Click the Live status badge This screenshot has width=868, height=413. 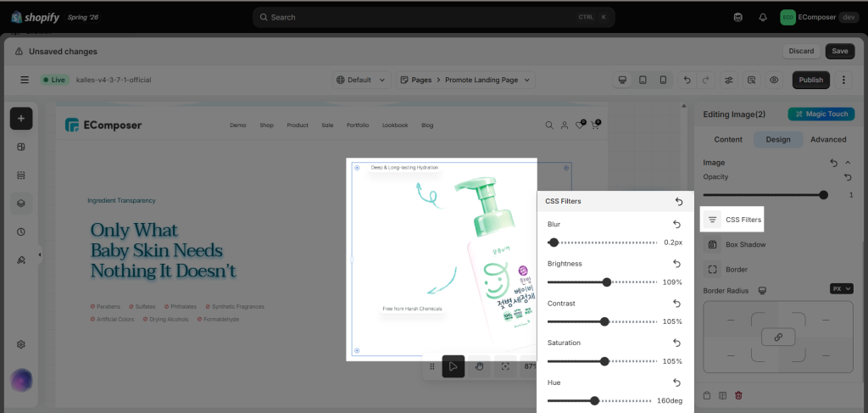(54, 80)
